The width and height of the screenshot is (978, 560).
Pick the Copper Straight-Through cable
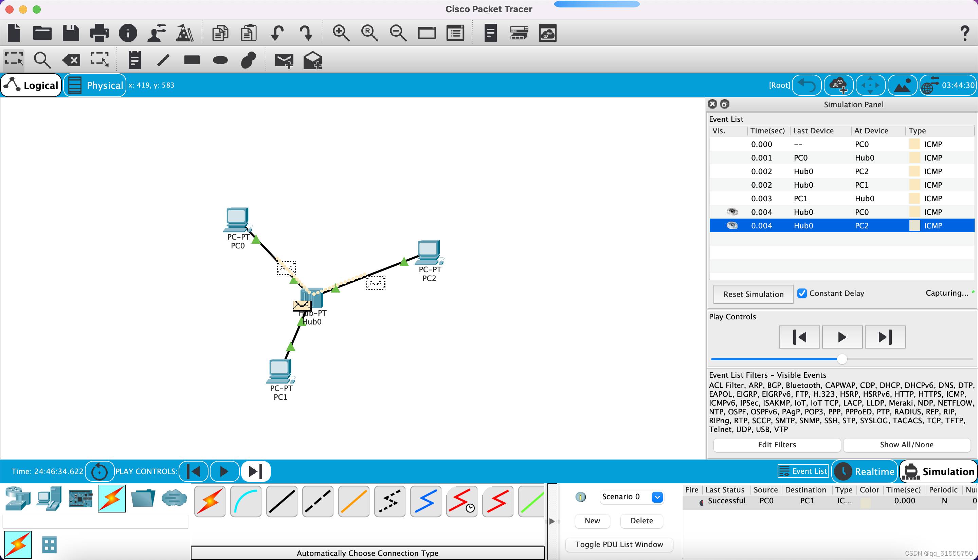click(282, 501)
